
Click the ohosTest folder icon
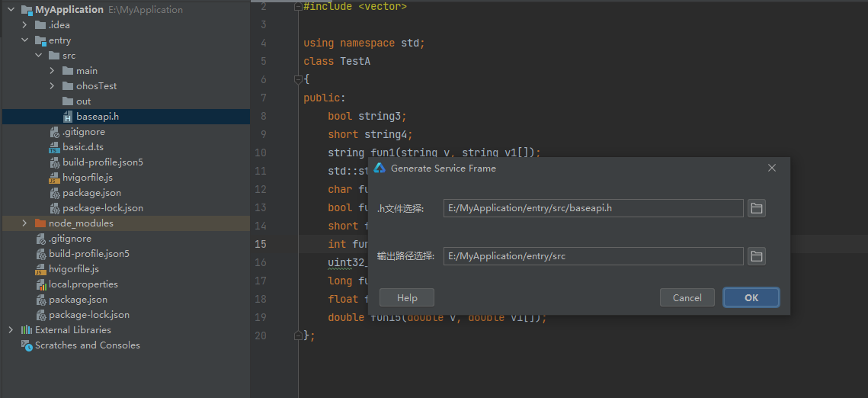(x=68, y=86)
